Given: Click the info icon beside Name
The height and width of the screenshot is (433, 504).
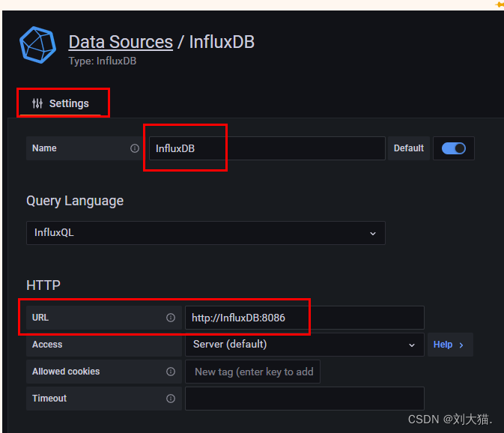Looking at the screenshot, I should pyautogui.click(x=135, y=148).
